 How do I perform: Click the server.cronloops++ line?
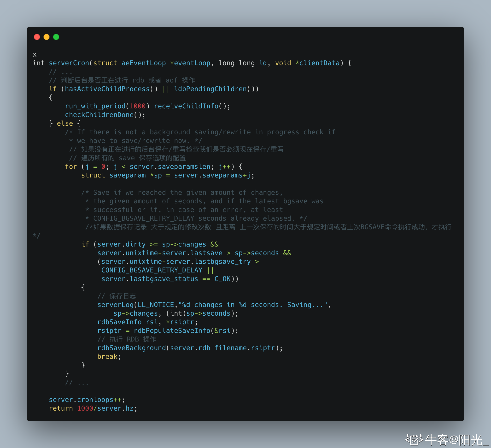pos(87,400)
